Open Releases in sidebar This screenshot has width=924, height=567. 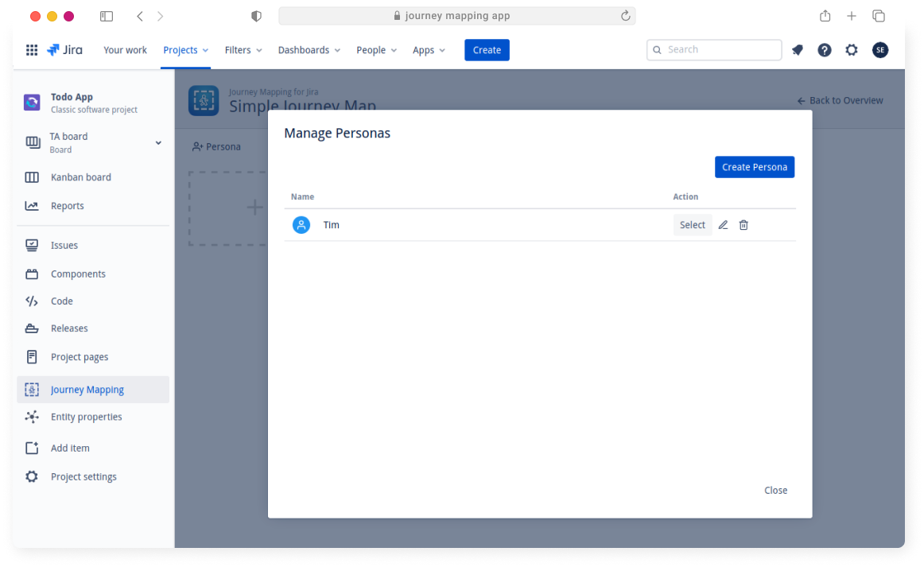point(93,328)
